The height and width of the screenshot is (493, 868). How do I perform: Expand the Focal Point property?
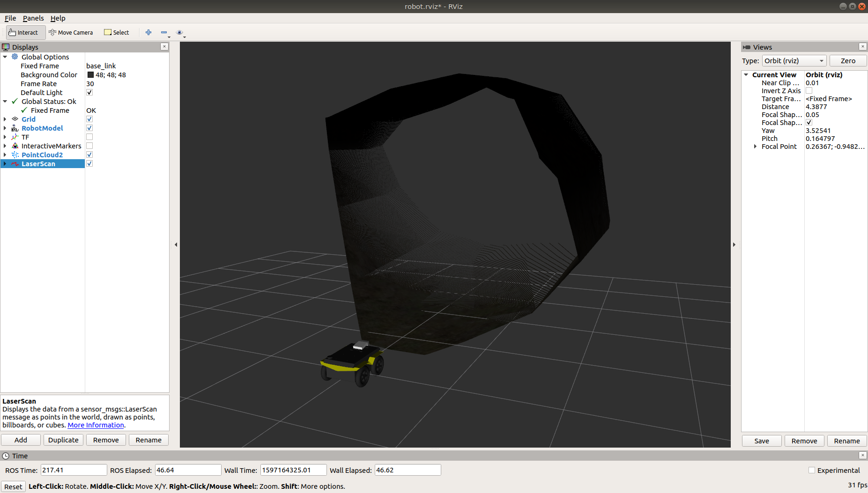[755, 147]
